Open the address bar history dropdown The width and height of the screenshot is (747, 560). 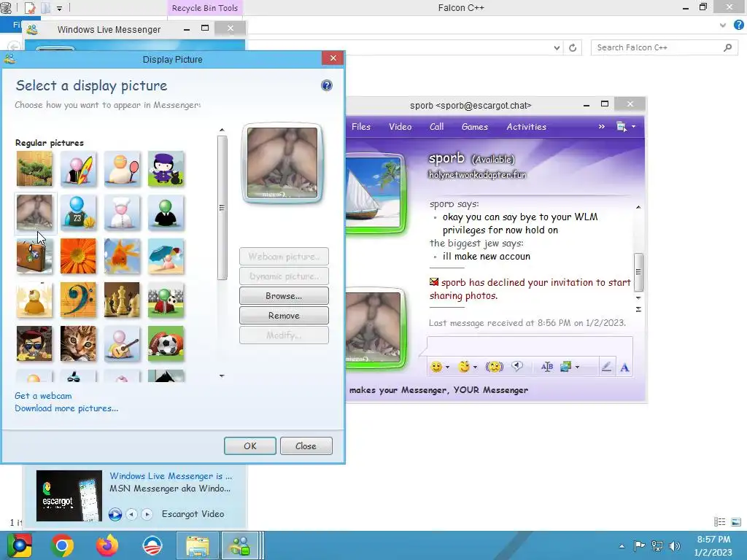pos(557,47)
